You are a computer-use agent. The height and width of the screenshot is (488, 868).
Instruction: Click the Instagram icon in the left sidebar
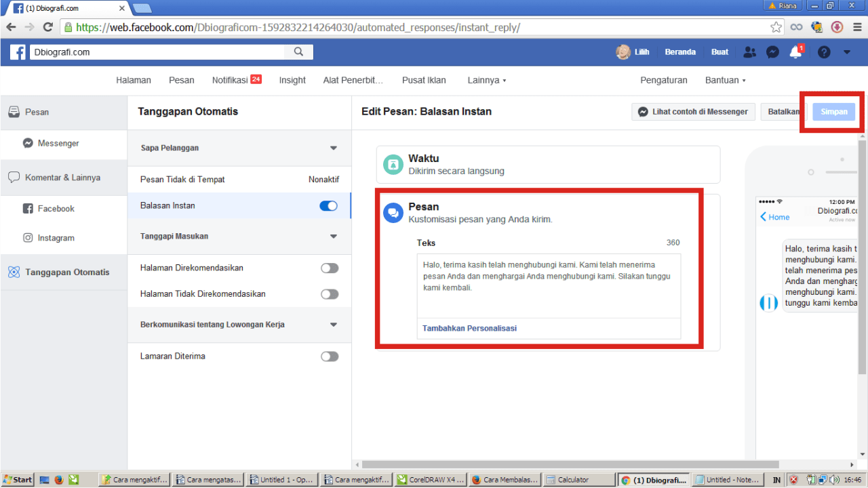[28, 238]
